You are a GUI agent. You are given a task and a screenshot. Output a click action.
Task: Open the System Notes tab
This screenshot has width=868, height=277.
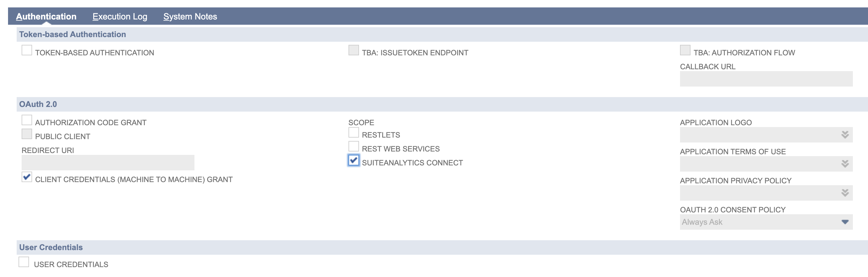click(x=190, y=16)
